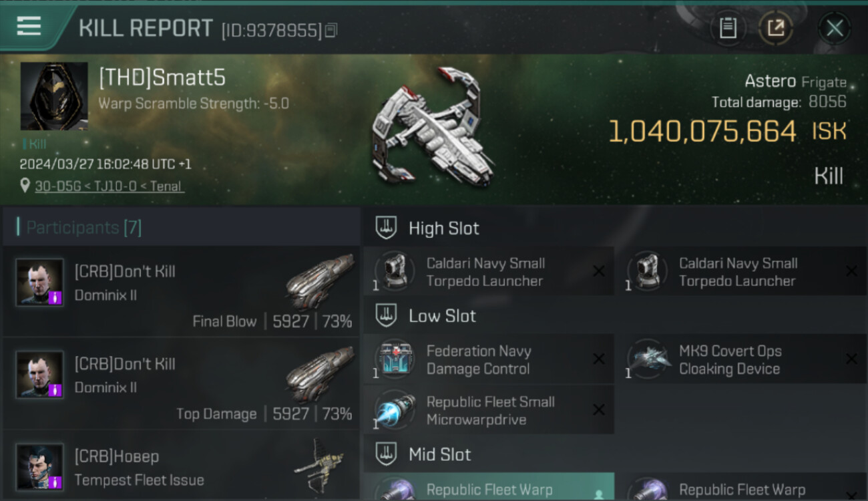Click the Astero ship image
The width and height of the screenshot is (868, 501).
pos(433,127)
